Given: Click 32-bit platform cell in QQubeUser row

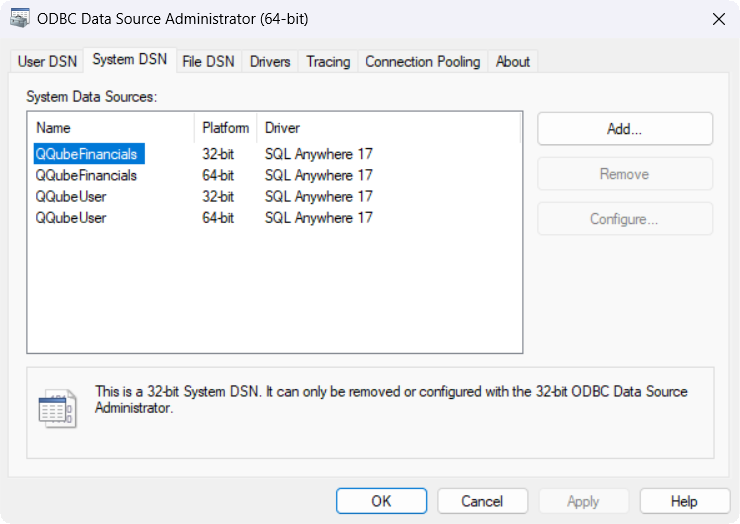Looking at the screenshot, I should 218,196.
